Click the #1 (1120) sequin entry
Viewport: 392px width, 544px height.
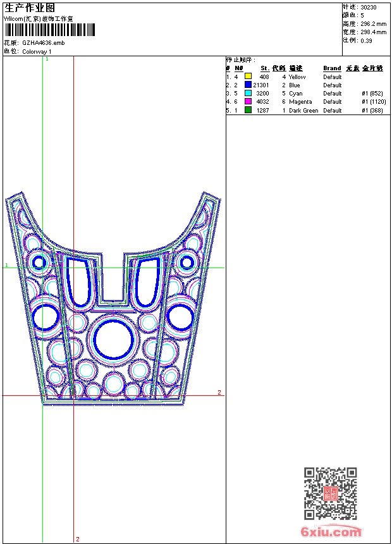click(373, 101)
